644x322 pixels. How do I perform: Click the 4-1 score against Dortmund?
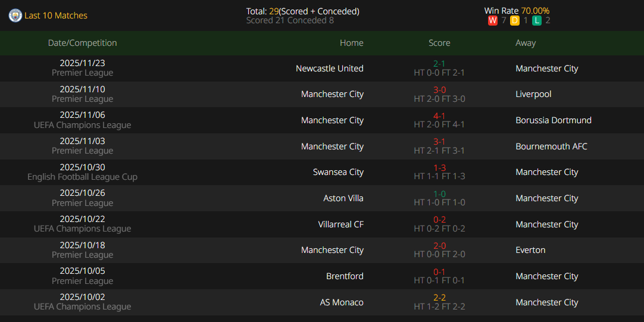pos(439,116)
